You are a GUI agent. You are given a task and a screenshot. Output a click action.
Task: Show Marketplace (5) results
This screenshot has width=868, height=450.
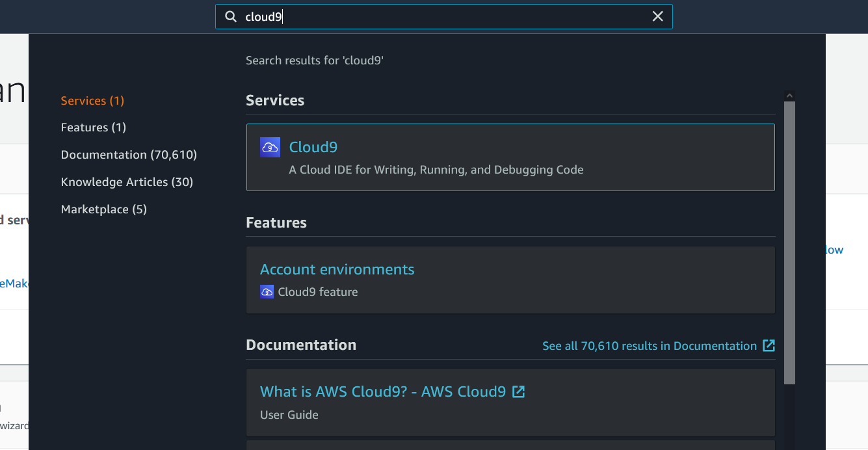click(104, 209)
